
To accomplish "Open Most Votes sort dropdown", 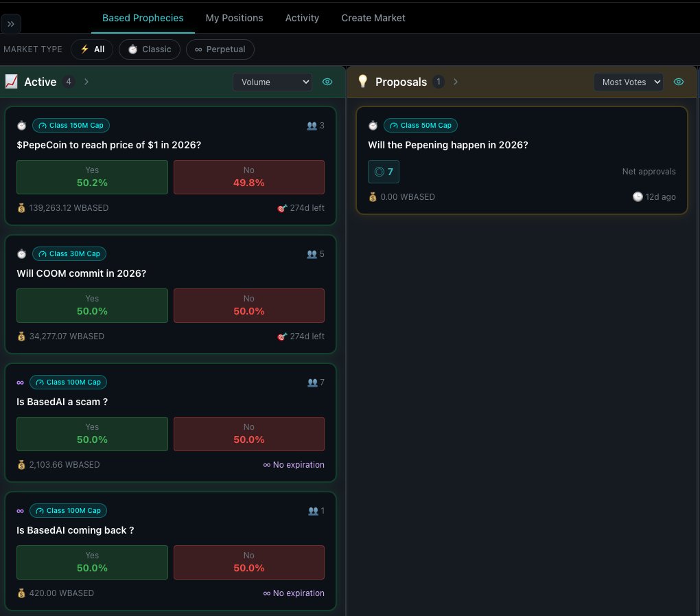I will (x=628, y=82).
